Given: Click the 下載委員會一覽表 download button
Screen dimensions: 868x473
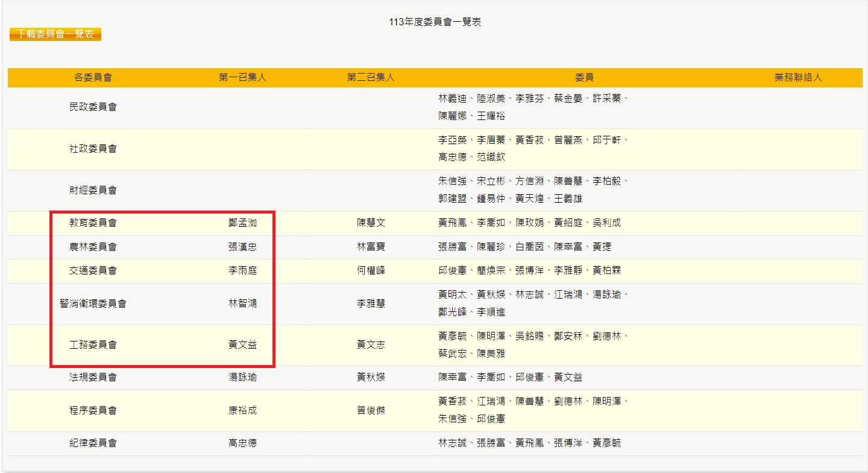Looking at the screenshot, I should click(55, 34).
